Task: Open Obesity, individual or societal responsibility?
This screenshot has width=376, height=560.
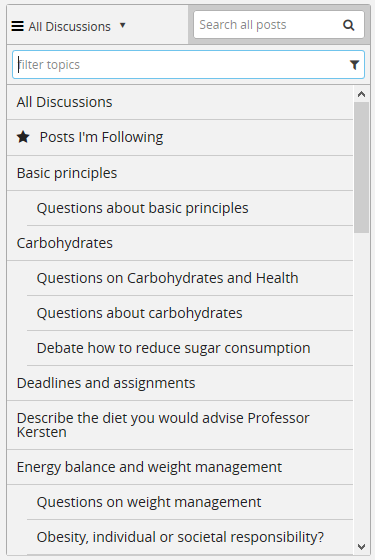Action: [190, 537]
